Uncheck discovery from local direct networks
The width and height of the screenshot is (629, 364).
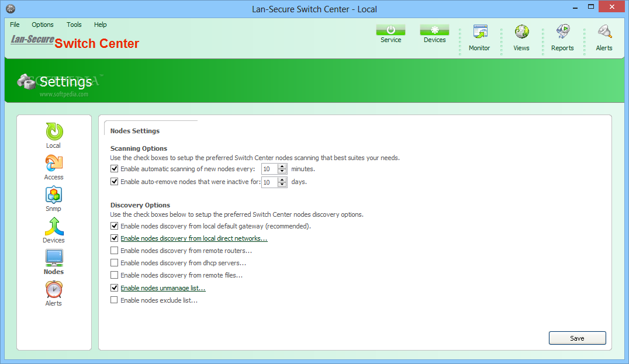[115, 238]
